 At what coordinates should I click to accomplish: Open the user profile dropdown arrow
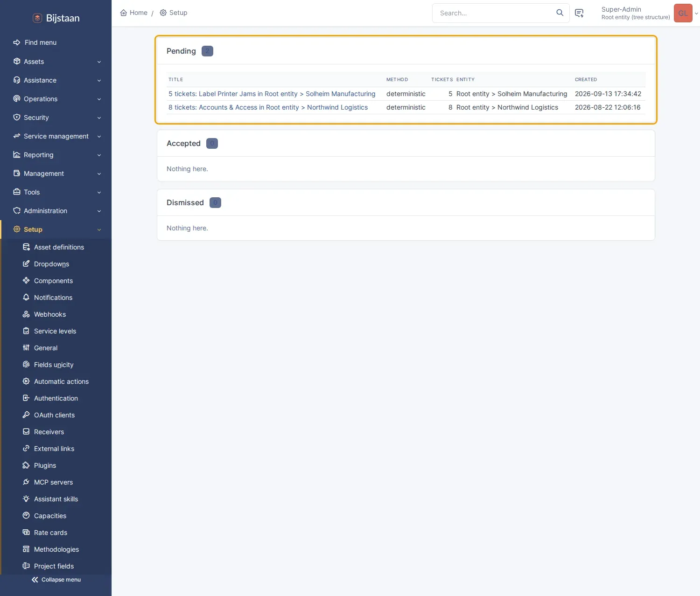click(696, 14)
